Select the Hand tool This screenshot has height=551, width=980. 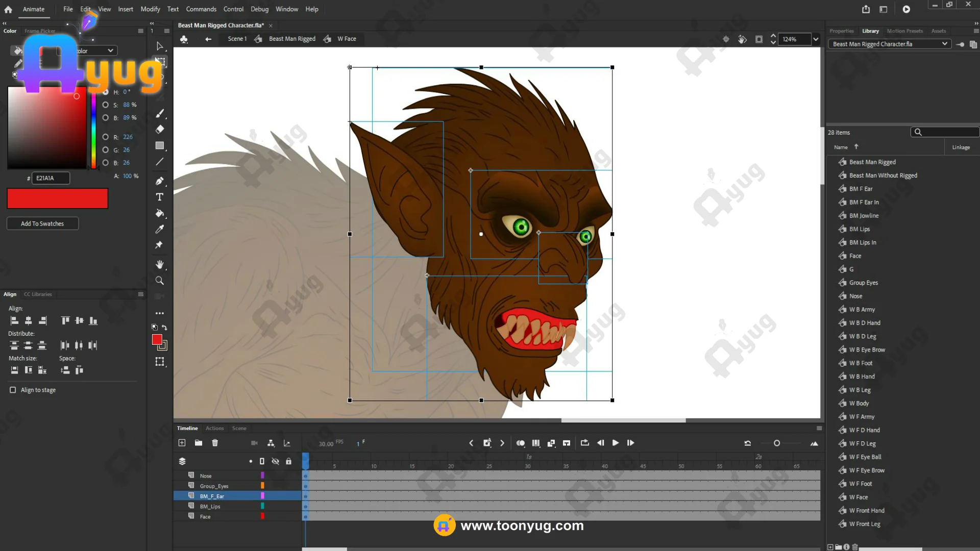click(x=160, y=264)
